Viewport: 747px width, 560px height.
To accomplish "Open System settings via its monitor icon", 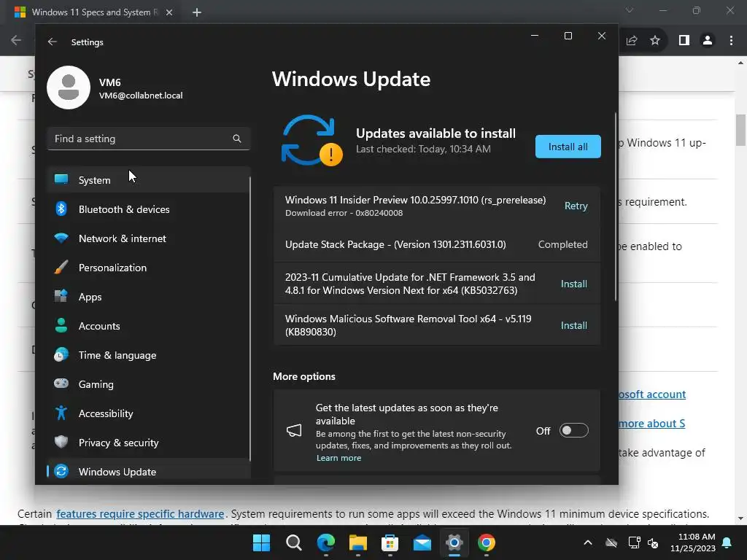I will click(61, 179).
